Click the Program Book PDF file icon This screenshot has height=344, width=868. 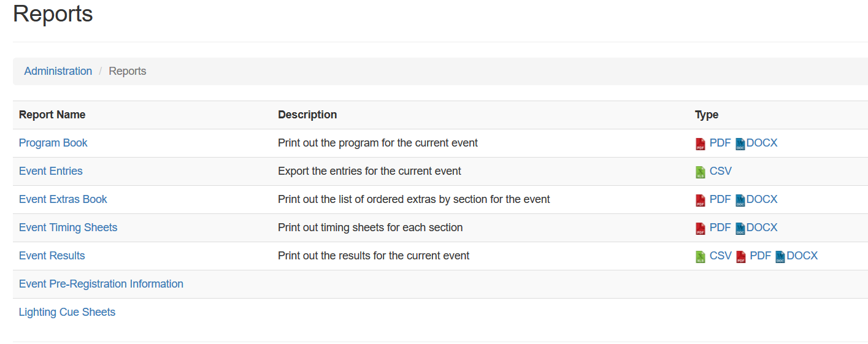click(700, 144)
